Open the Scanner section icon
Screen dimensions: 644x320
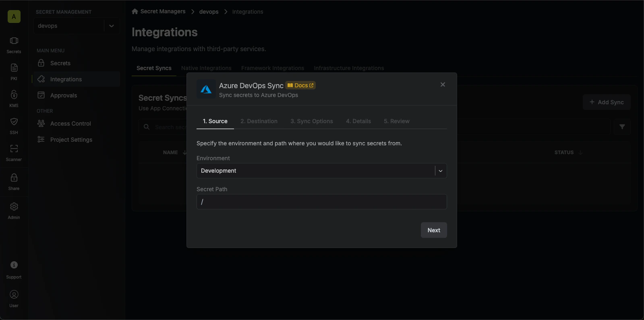[x=14, y=149]
